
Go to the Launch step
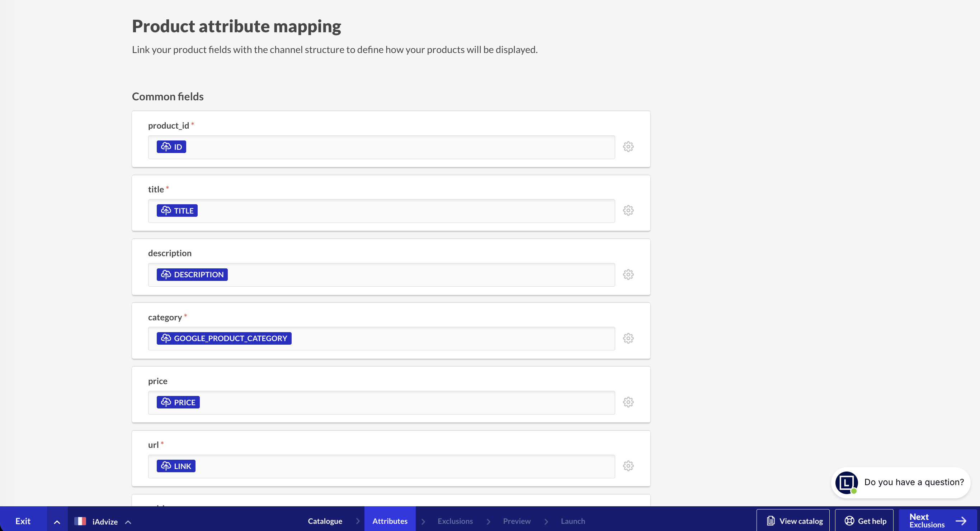573,521
